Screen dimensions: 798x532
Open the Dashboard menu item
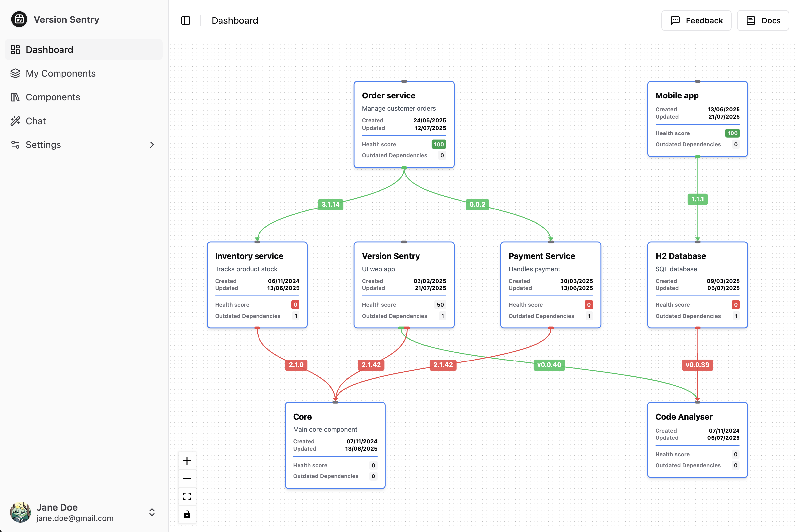[84, 50]
